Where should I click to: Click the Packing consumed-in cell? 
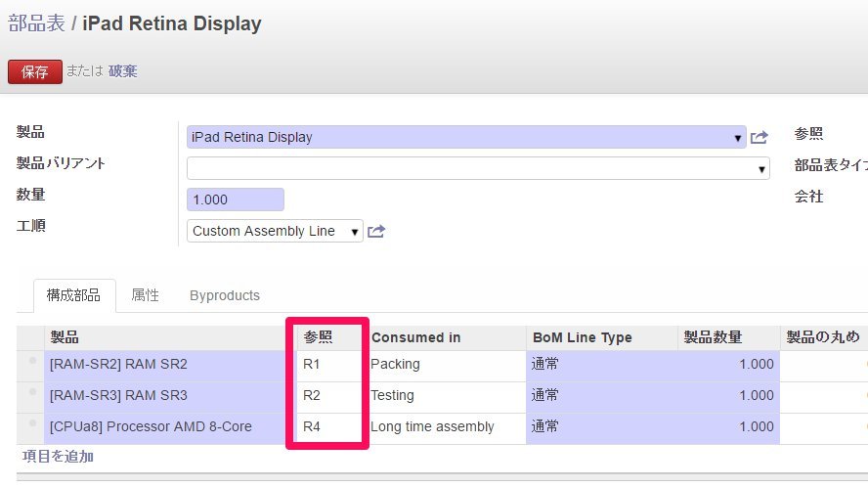[x=448, y=365]
